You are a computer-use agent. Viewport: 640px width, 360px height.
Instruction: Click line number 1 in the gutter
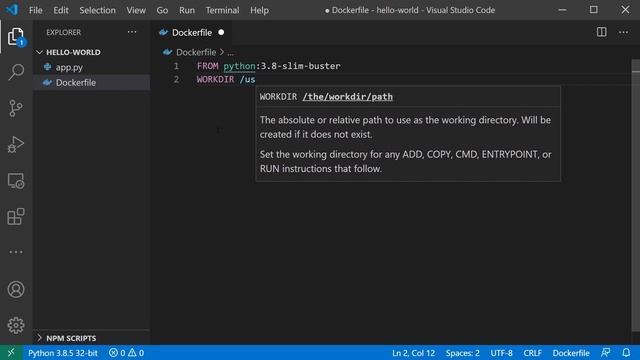click(176, 66)
